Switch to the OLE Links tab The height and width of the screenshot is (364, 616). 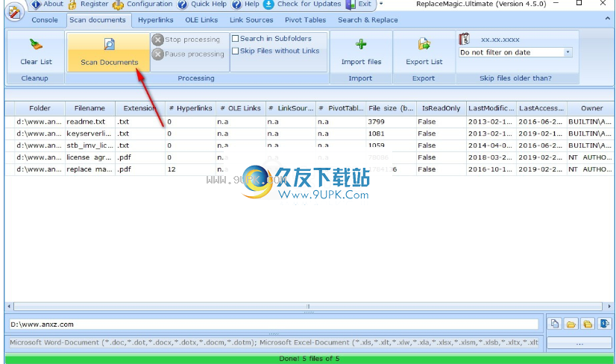tap(201, 19)
